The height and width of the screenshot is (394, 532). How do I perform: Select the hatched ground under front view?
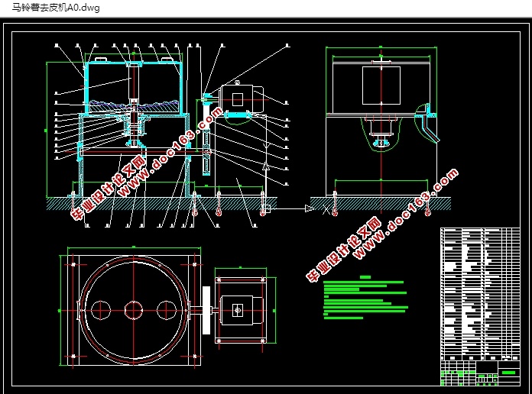161,204
